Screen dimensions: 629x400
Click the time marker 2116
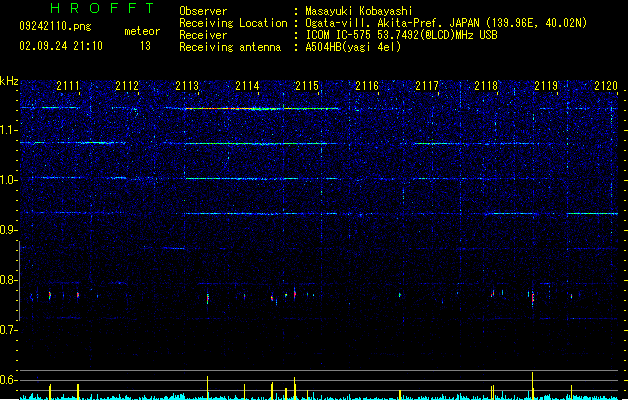point(367,86)
